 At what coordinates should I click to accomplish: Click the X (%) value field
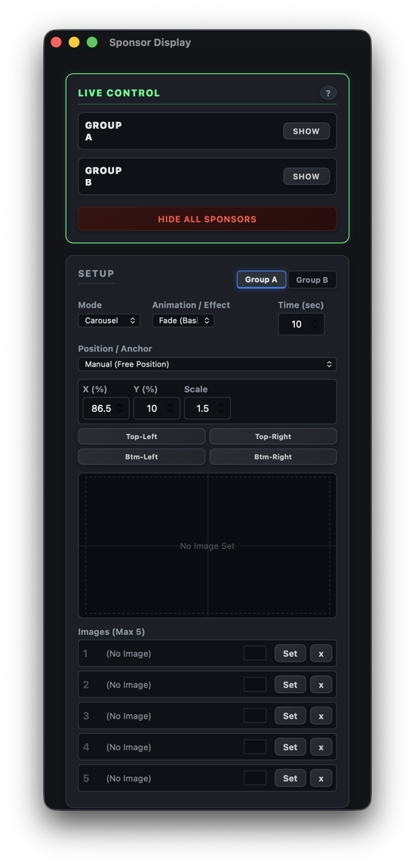(x=106, y=409)
